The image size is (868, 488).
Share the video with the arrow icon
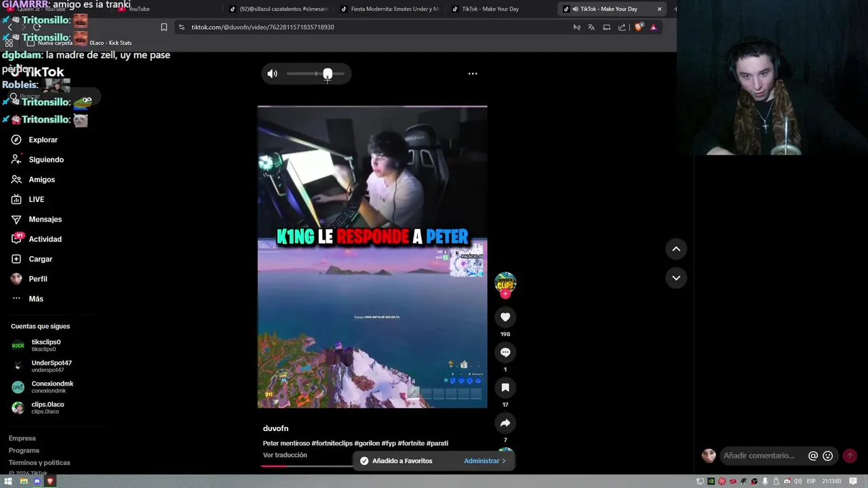coord(505,423)
